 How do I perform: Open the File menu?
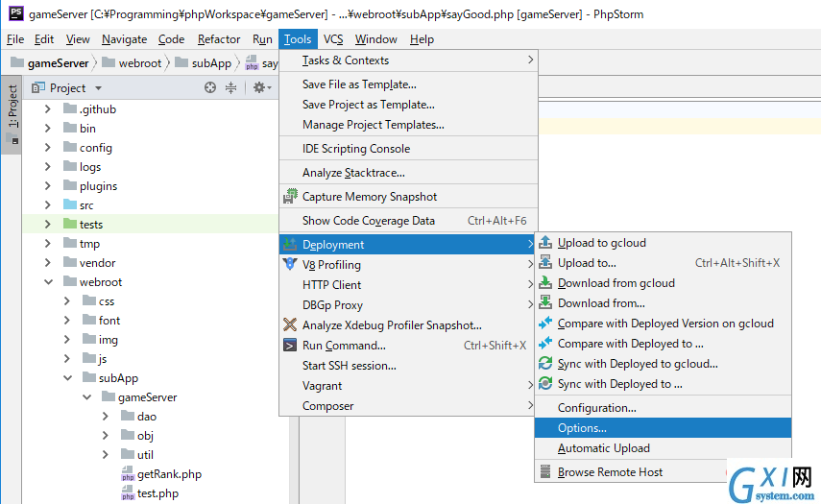[x=15, y=39]
